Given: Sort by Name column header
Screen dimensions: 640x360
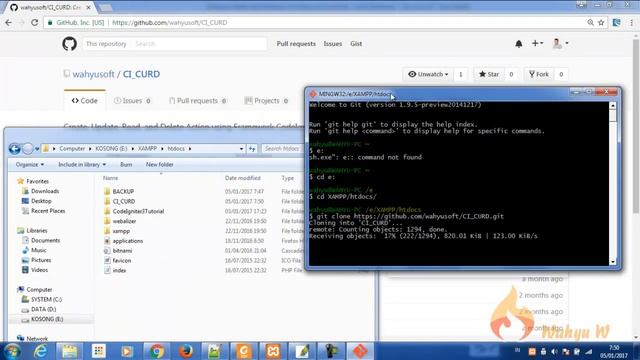Looking at the screenshot, I should click(111, 178).
